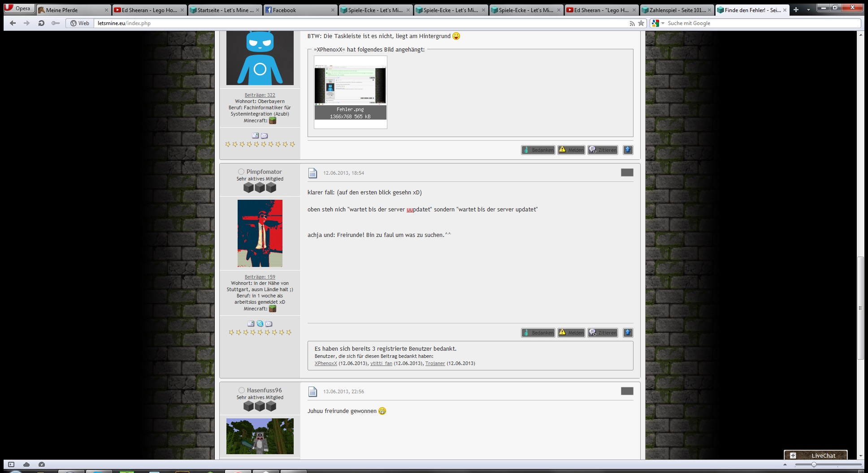Go back to previous page
This screenshot has height=473, width=868.
pos(13,23)
